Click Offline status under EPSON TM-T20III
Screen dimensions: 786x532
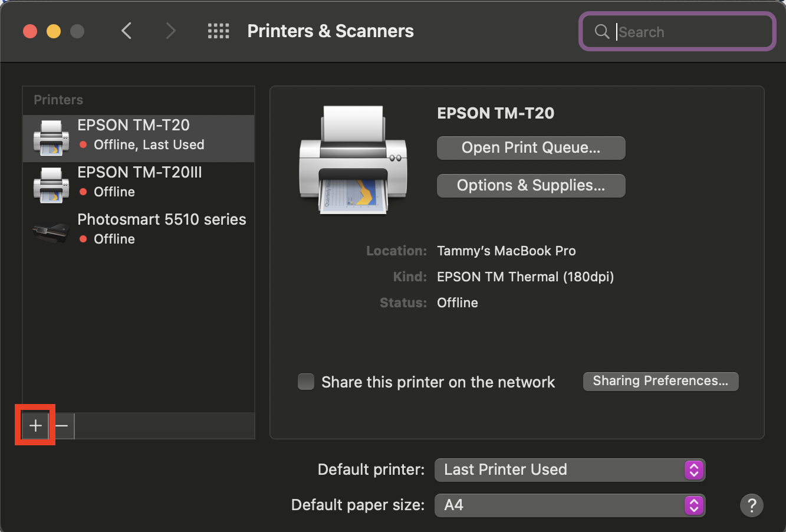[x=114, y=192]
